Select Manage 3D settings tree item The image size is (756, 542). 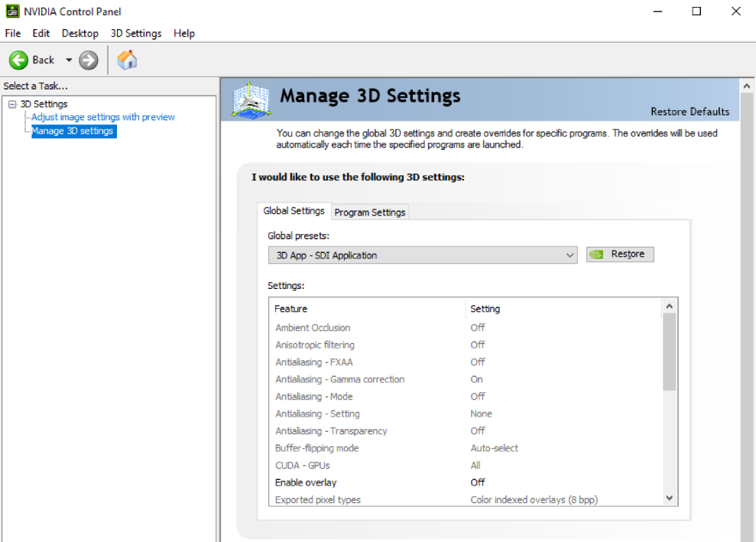click(x=73, y=131)
